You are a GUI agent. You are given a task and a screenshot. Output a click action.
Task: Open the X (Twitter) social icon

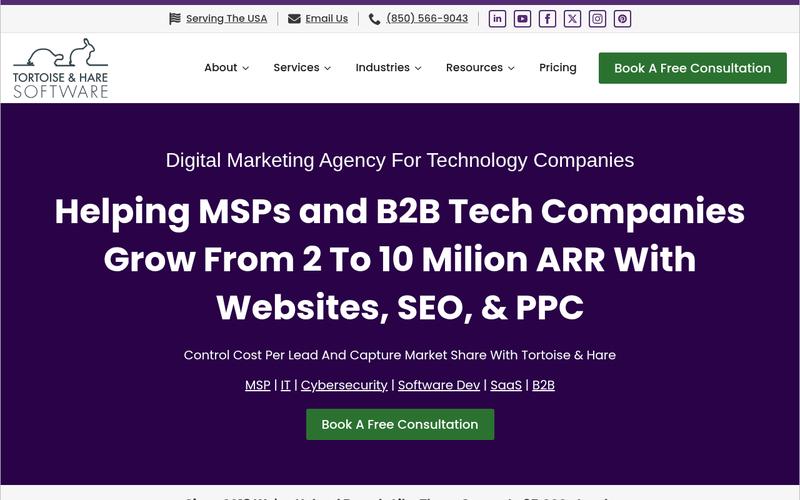pyautogui.click(x=572, y=19)
